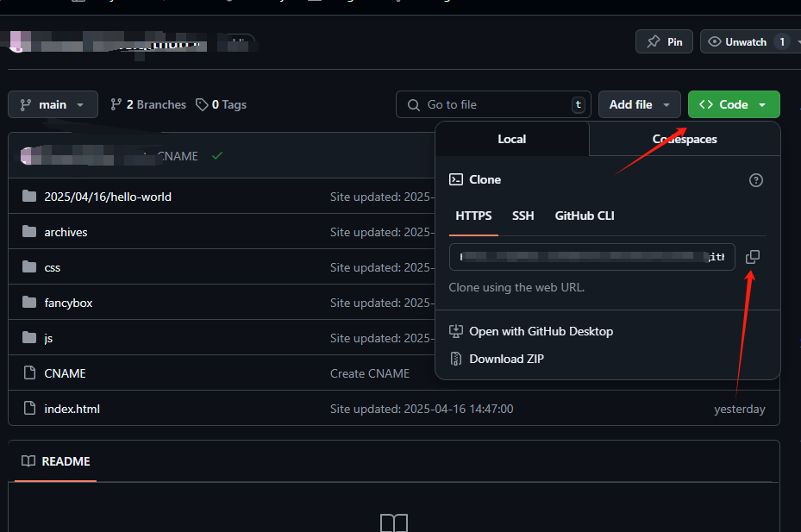
Task: Open the Add file dropdown
Action: coord(639,104)
